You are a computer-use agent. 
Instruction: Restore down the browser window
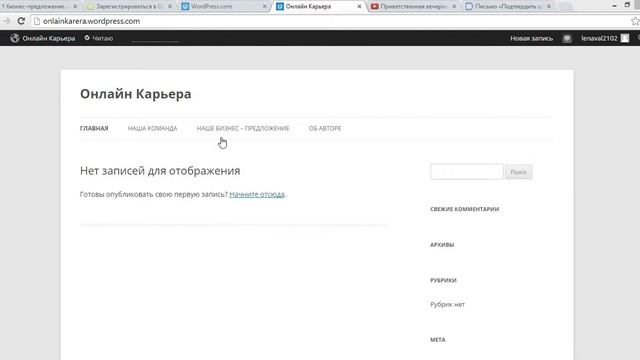click(627, 5)
